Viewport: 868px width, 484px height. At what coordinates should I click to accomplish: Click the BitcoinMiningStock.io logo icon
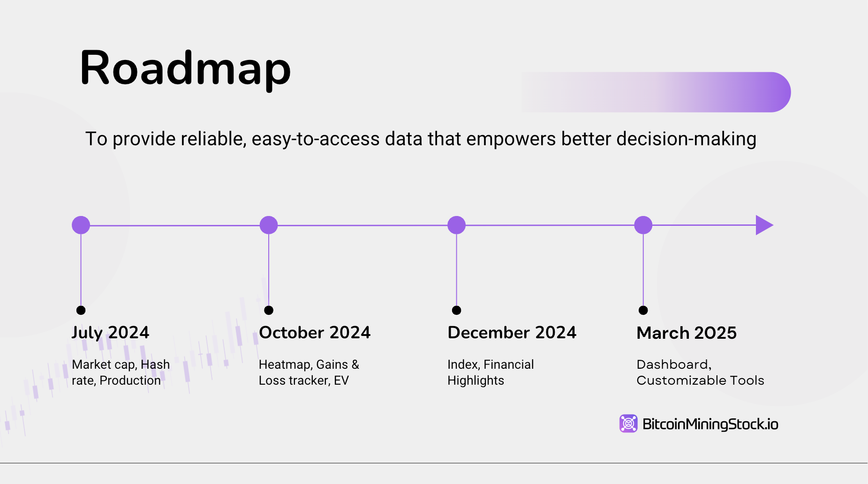tap(628, 424)
